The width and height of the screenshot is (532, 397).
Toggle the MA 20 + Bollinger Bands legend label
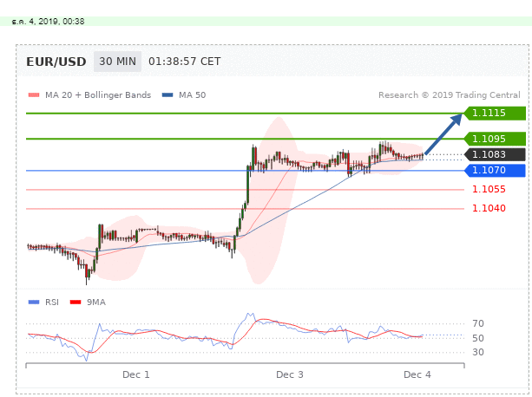click(98, 95)
